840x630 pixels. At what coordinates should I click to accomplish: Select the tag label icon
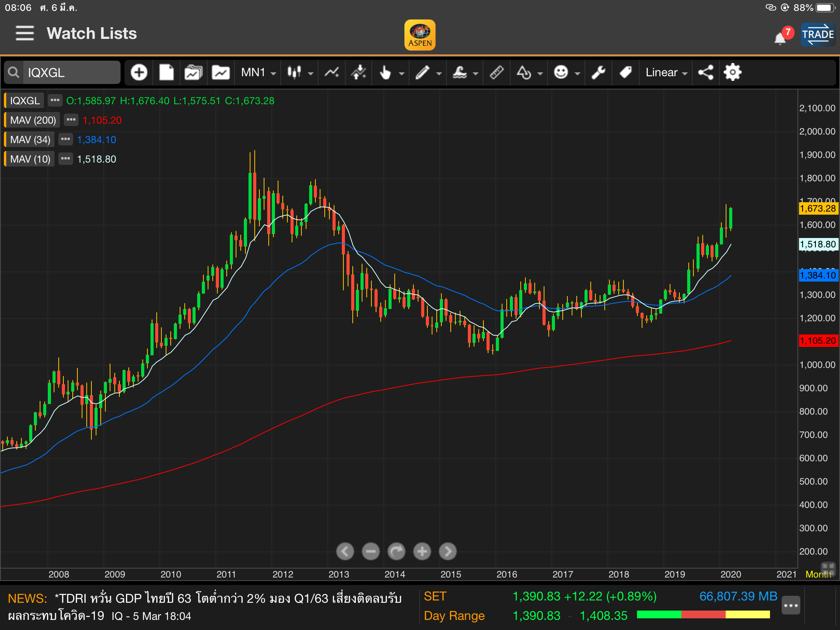point(625,73)
